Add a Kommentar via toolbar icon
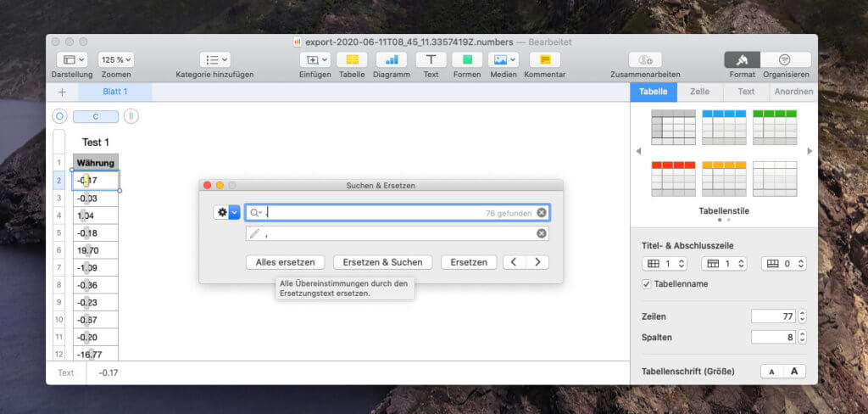Image resolution: width=868 pixels, height=414 pixels. [544, 60]
